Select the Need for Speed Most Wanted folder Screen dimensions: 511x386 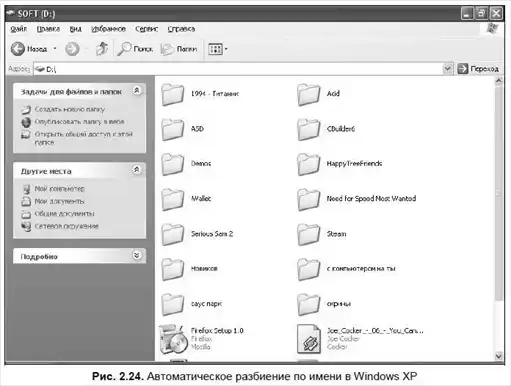click(x=308, y=199)
